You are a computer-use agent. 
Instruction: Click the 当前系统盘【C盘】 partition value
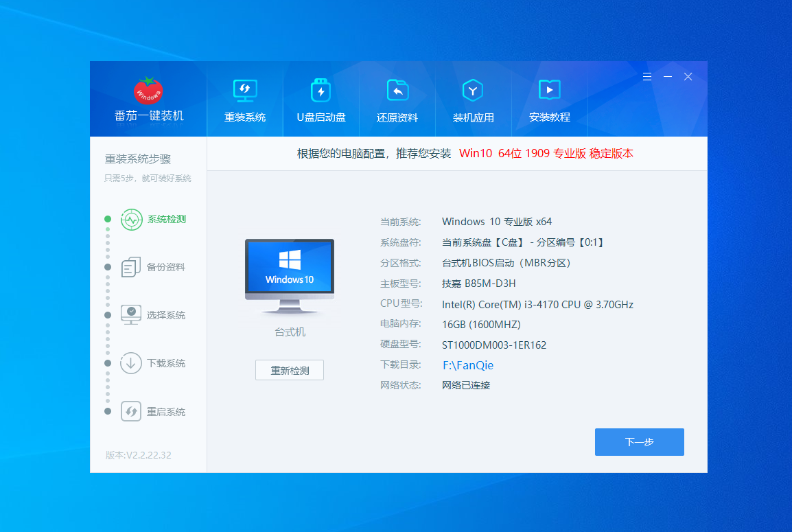(x=523, y=242)
